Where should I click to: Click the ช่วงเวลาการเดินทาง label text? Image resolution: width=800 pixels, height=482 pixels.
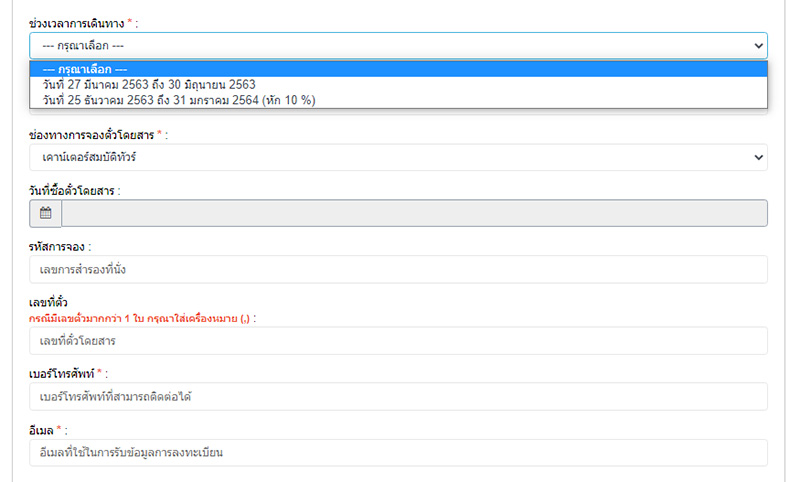(x=77, y=23)
